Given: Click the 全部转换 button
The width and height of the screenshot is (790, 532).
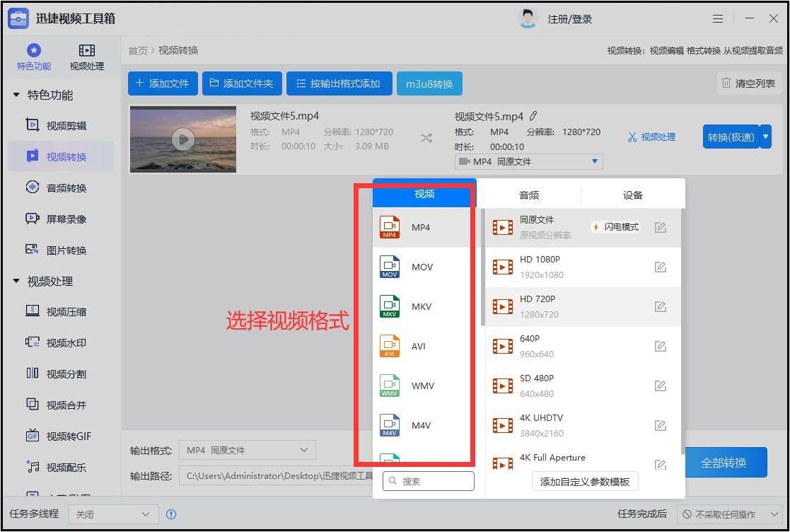Looking at the screenshot, I should coord(725,462).
